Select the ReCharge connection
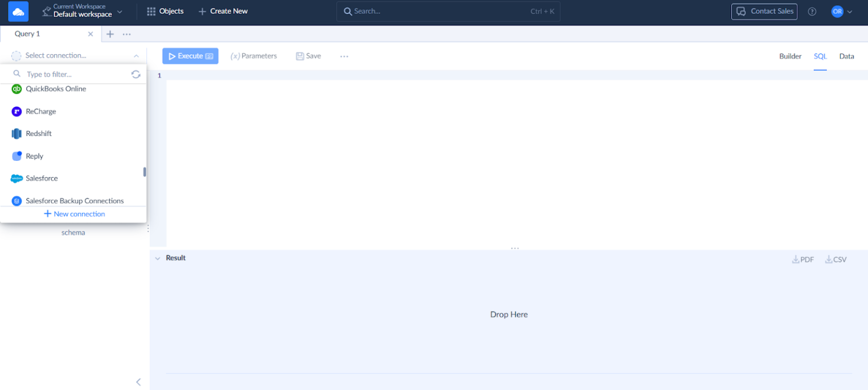 click(x=40, y=111)
